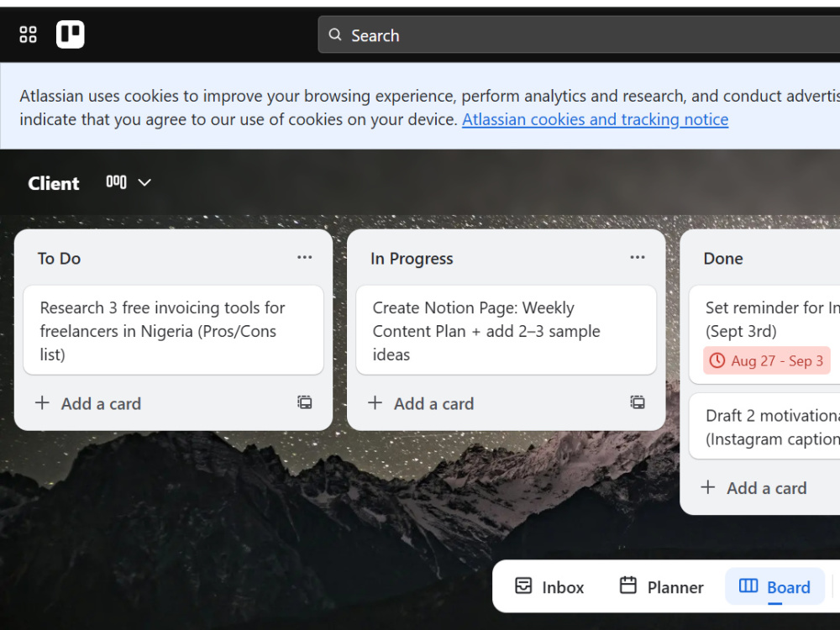Switch to the Inbox tab
840x630 pixels.
click(549, 587)
